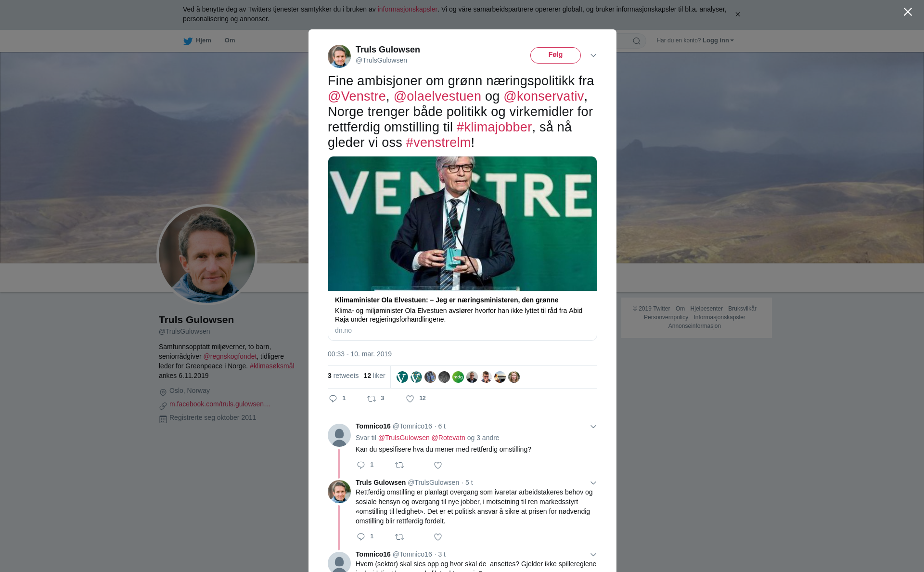Click reply icon on Truls Gulowsen's reply
Image resolution: width=924 pixels, height=572 pixels.
coord(361,537)
